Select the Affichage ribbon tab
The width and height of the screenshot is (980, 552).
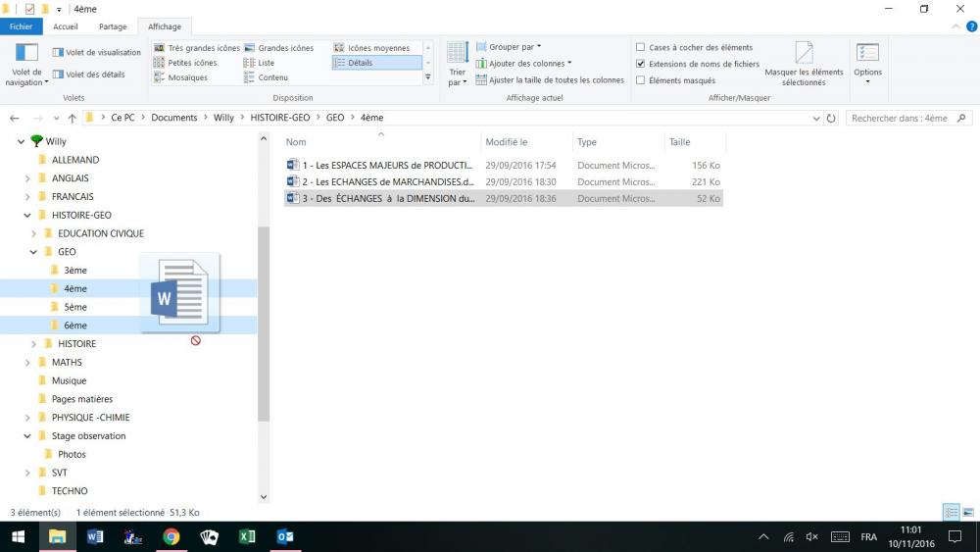[165, 26]
